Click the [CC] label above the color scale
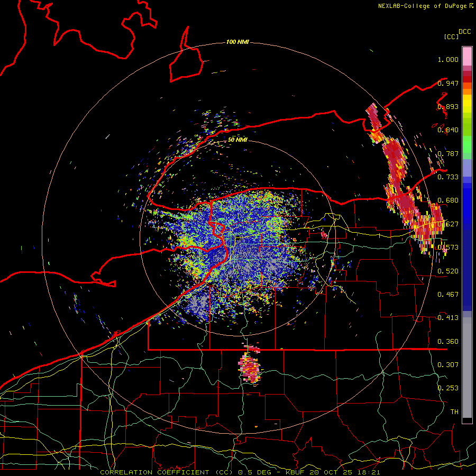The width and height of the screenshot is (476, 476). 451,36
